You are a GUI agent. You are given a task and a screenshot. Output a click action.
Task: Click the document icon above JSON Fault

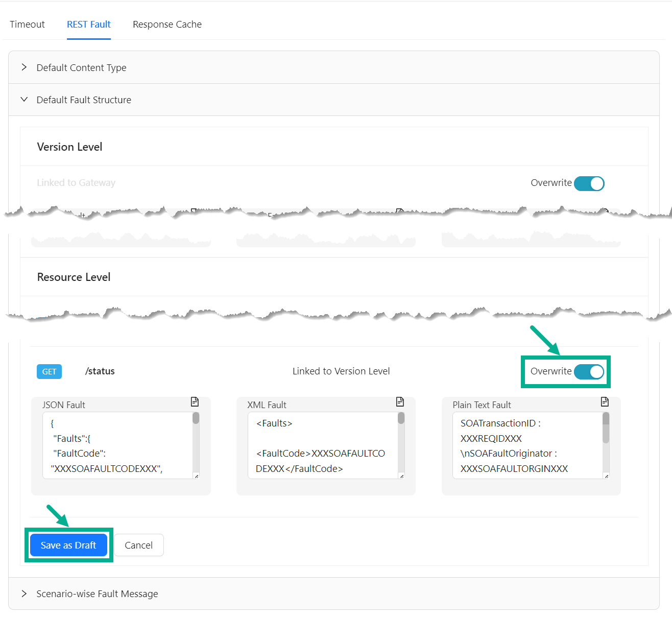point(195,402)
